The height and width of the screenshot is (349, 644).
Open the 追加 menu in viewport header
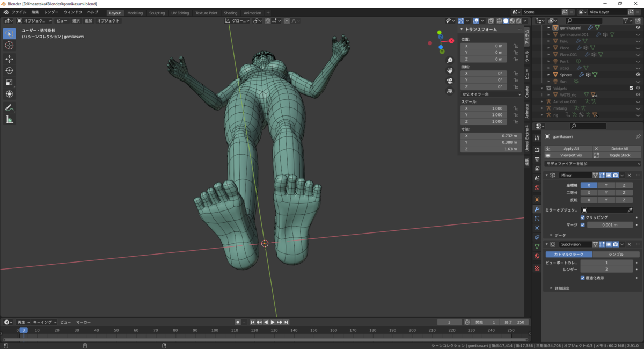point(89,20)
